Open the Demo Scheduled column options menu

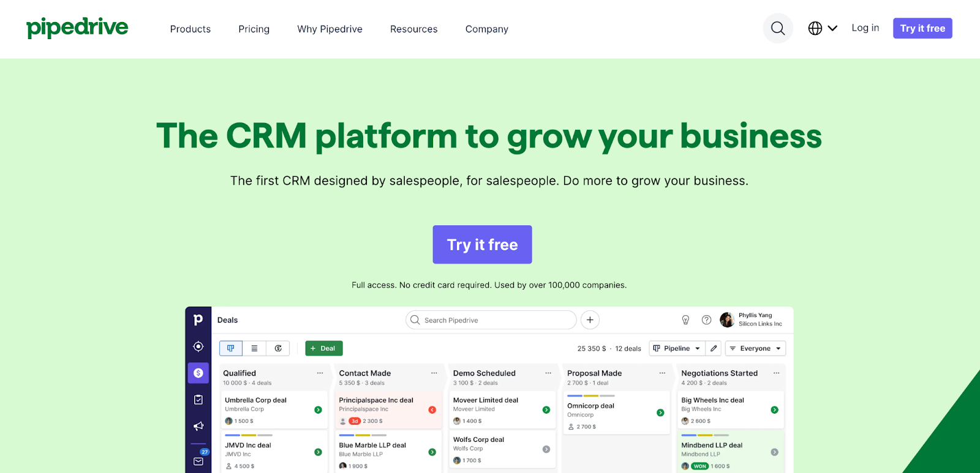click(548, 373)
